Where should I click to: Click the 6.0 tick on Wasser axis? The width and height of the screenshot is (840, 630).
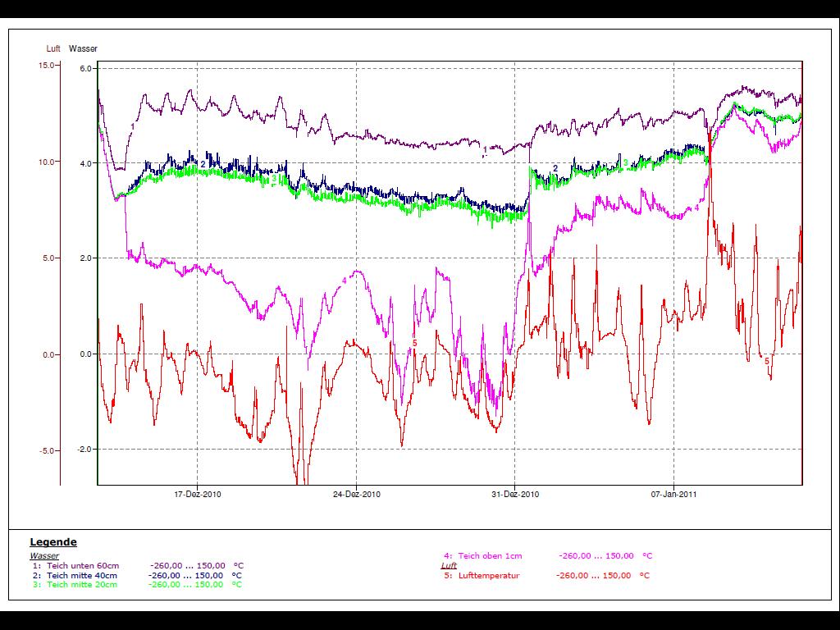[x=85, y=69]
